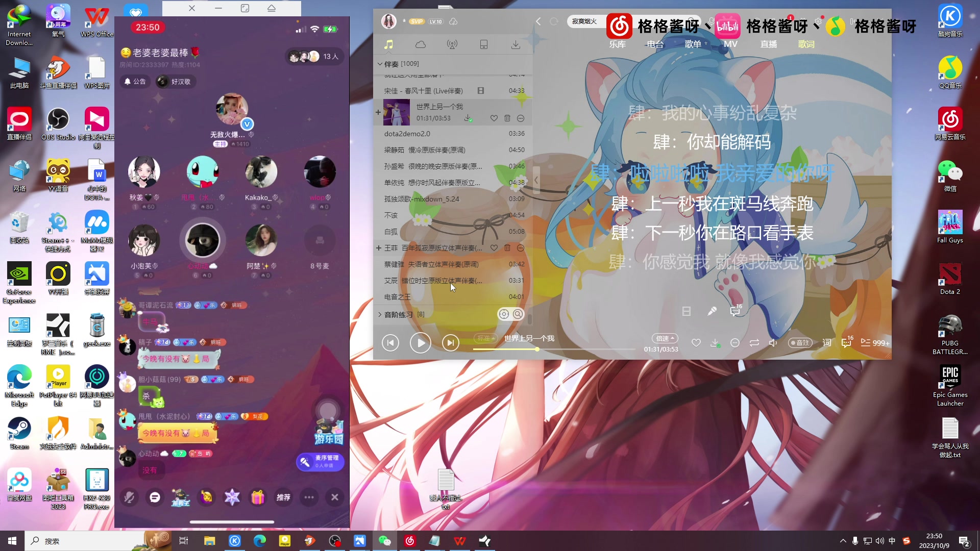The width and height of the screenshot is (980, 551).
Task: Switch to the MV tab
Action: coord(730,44)
